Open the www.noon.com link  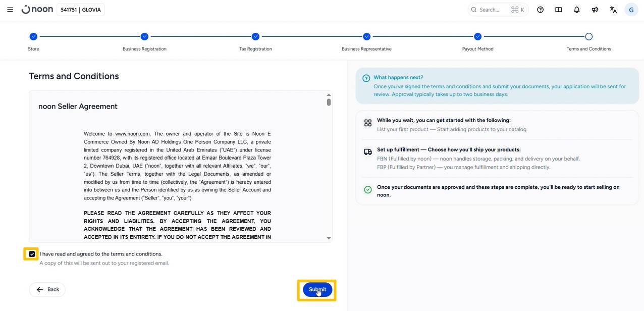pos(133,134)
